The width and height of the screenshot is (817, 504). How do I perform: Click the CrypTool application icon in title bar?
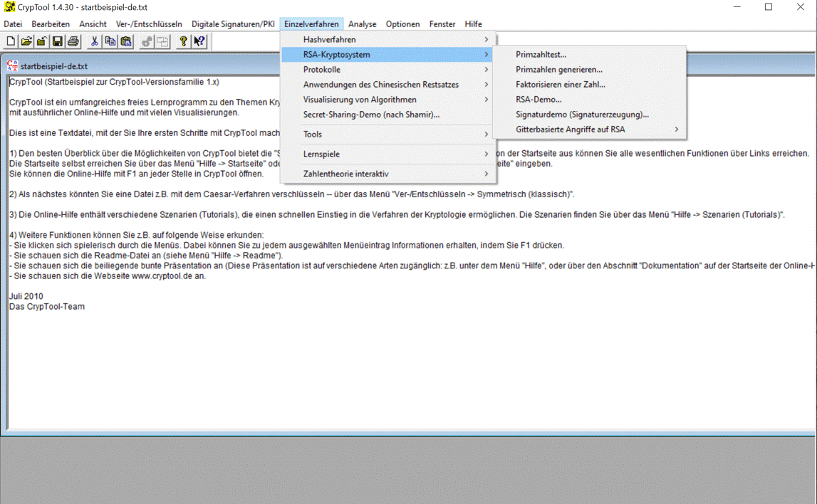9,7
